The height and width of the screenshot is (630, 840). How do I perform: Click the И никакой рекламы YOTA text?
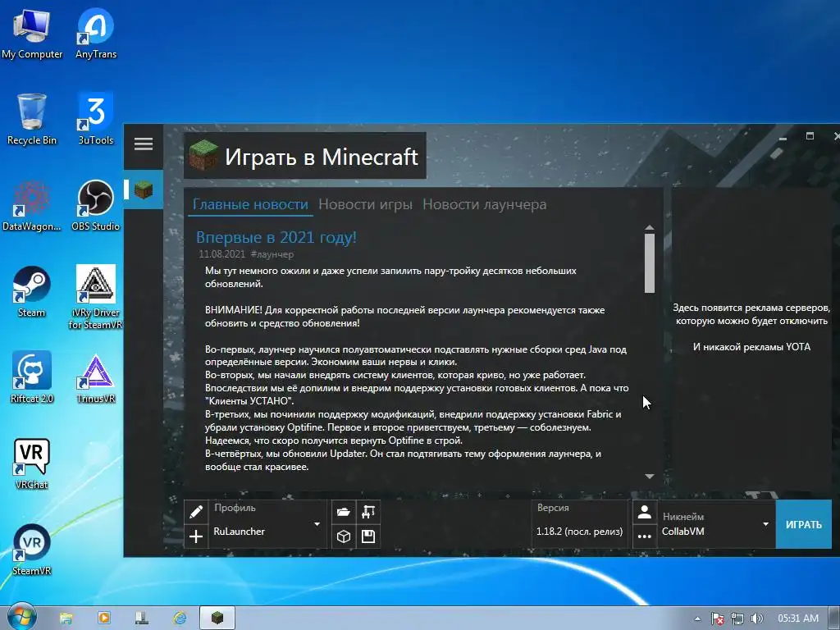pos(751,347)
